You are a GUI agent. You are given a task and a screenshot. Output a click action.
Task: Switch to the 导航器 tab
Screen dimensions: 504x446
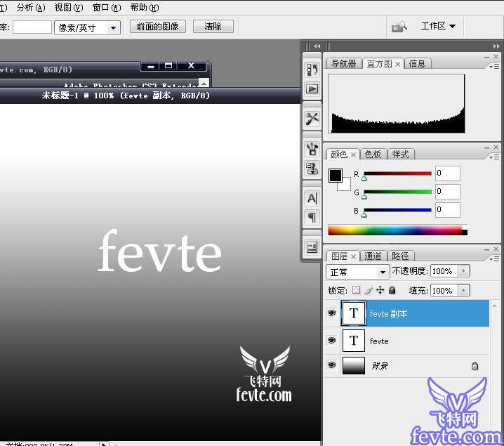click(x=344, y=64)
